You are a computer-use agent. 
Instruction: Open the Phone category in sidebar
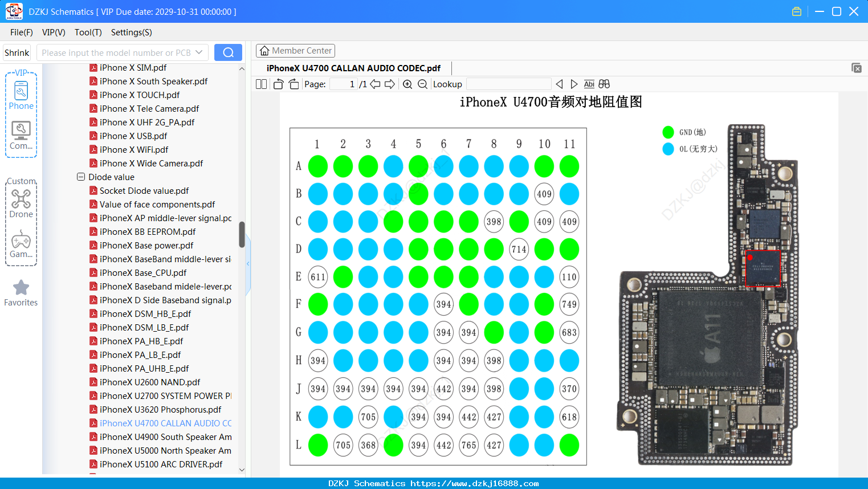21,95
